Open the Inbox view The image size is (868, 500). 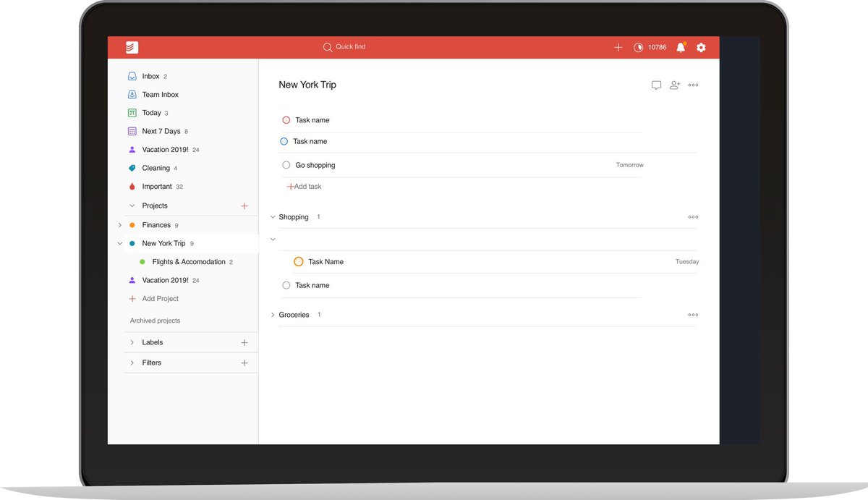click(x=150, y=76)
